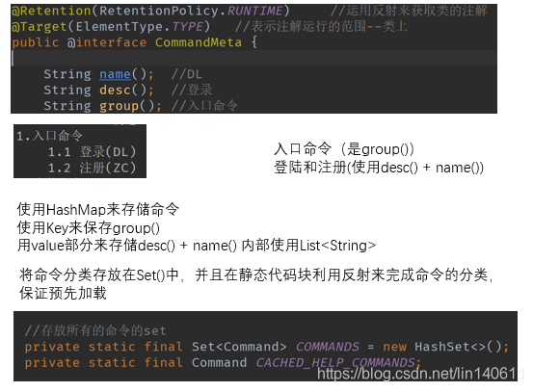The image size is (533, 392).
Task: Click the "1.入口命令" menu heading
Action: coord(49,136)
